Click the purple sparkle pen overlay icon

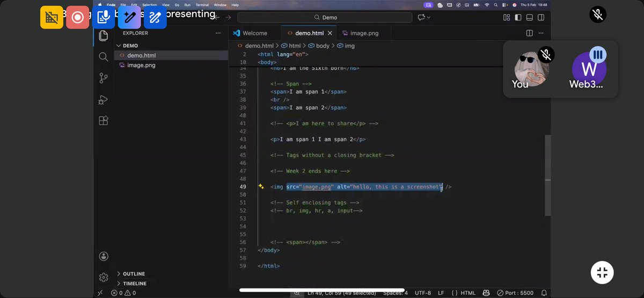[x=129, y=17]
